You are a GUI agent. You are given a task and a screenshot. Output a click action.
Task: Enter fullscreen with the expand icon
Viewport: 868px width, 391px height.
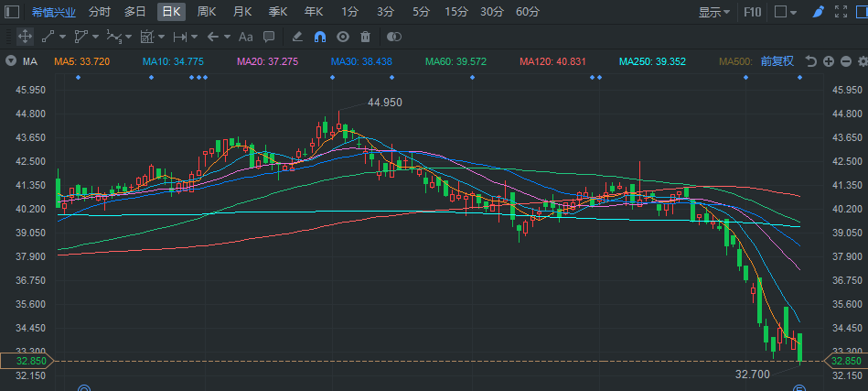click(841, 12)
